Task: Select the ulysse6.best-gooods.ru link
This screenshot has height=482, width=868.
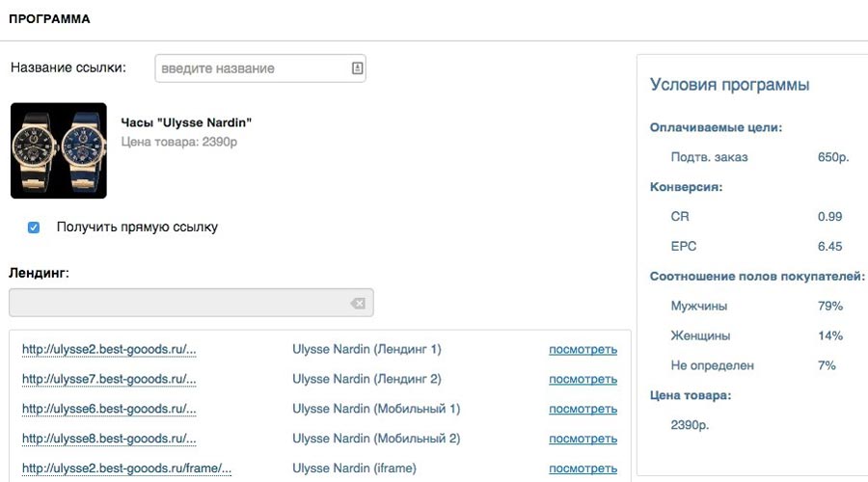Action: 109,409
